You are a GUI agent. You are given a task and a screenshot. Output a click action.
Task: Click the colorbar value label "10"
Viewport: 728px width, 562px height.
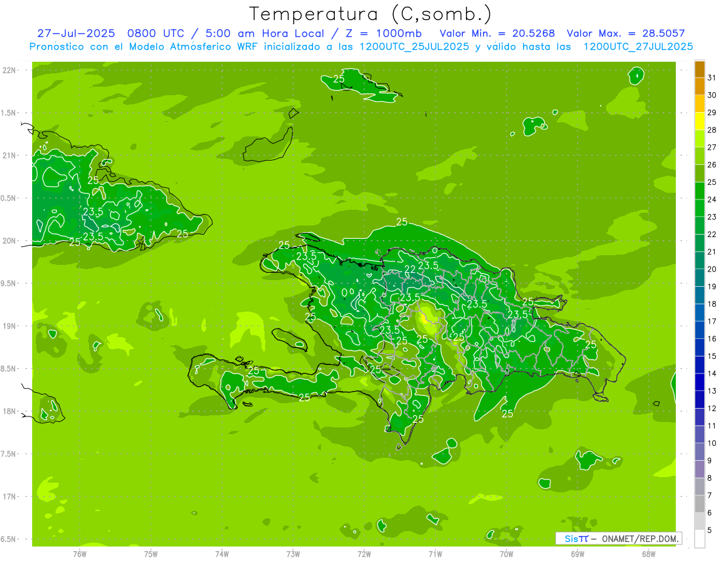click(712, 443)
